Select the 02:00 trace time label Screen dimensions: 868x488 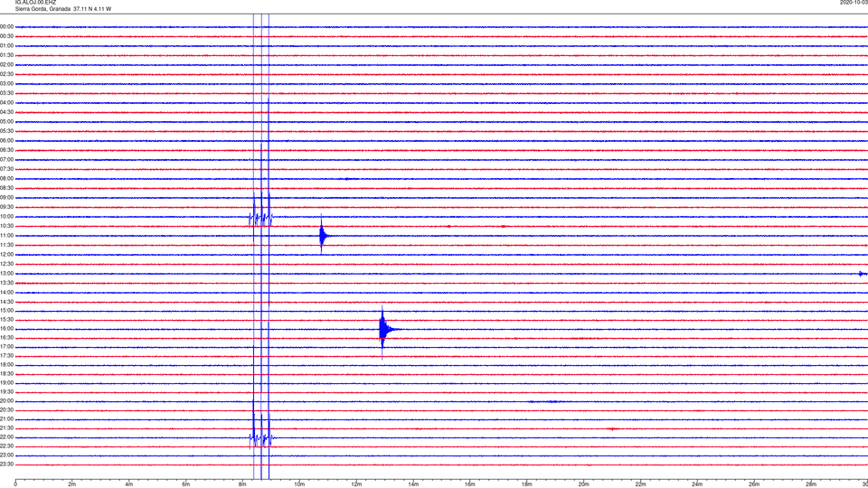click(6, 65)
